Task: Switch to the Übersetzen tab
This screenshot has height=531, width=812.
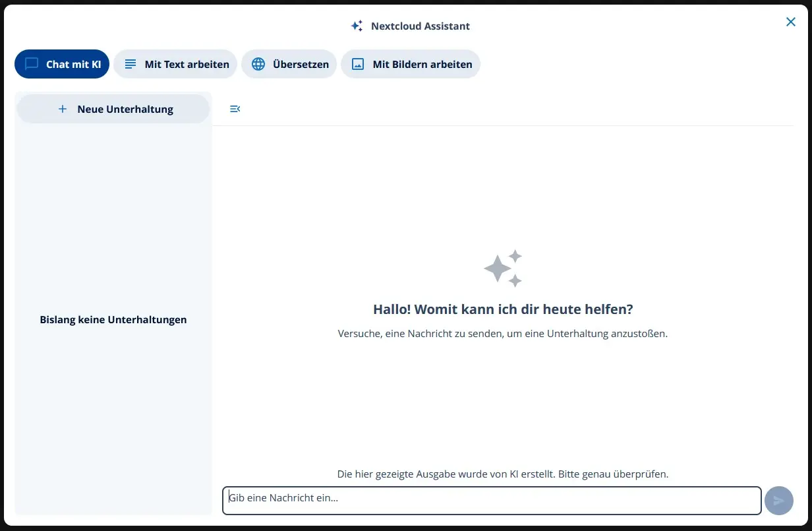Action: coord(289,63)
